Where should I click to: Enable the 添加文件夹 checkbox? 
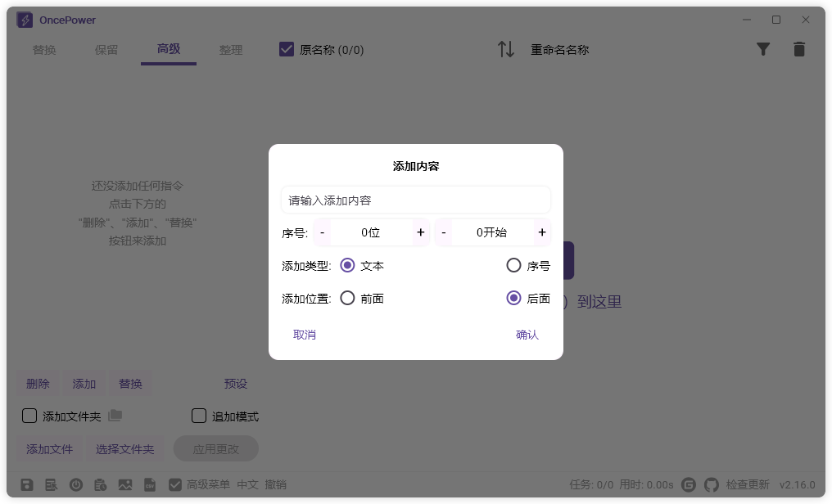point(29,416)
